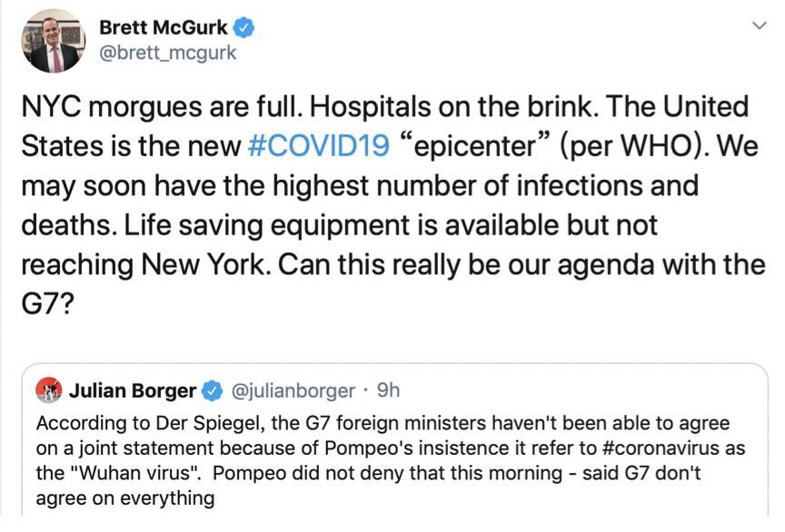This screenshot has width=785, height=532.
Task: Expand the tweet options chevron
Action: coord(760,25)
